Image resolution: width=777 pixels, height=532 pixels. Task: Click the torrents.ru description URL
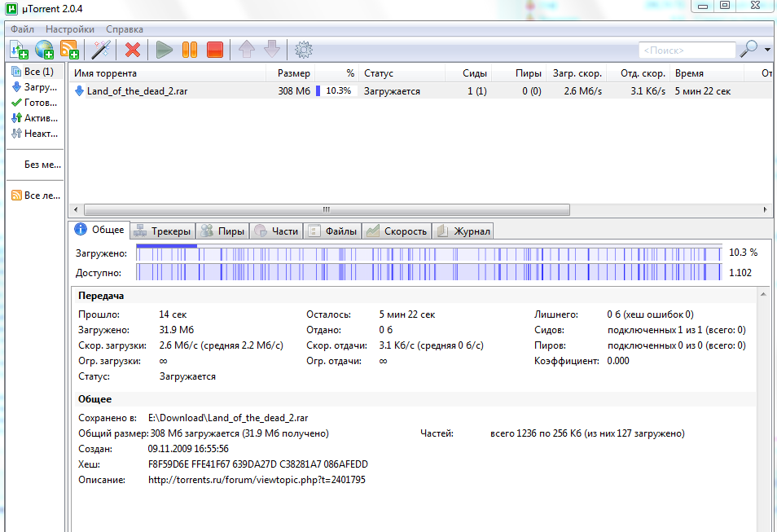(x=257, y=480)
